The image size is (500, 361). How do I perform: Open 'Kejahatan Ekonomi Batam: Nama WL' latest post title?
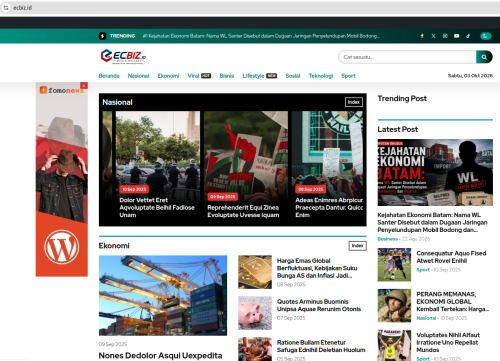point(432,222)
